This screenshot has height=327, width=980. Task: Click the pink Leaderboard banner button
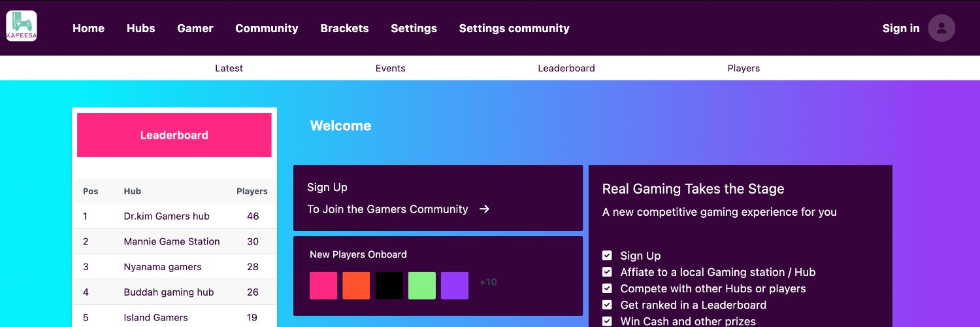coord(174,135)
